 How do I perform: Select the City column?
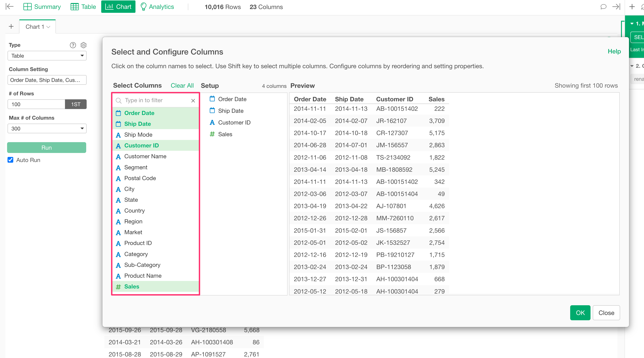[156, 189]
